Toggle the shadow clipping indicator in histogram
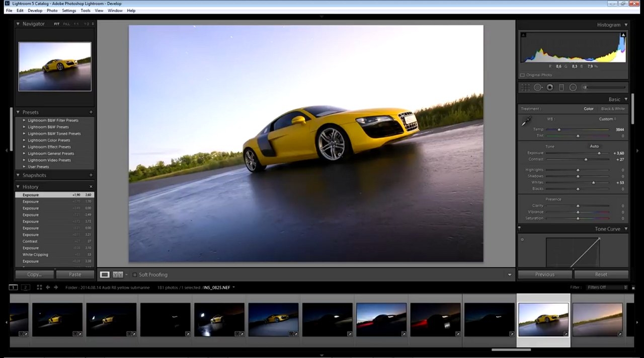This screenshot has height=358, width=644. [x=523, y=35]
